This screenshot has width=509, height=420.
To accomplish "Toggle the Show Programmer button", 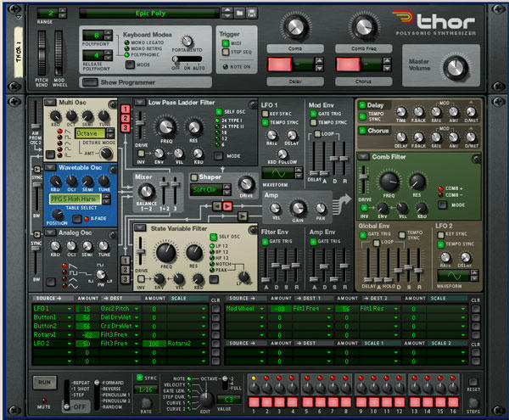I will (x=90, y=82).
